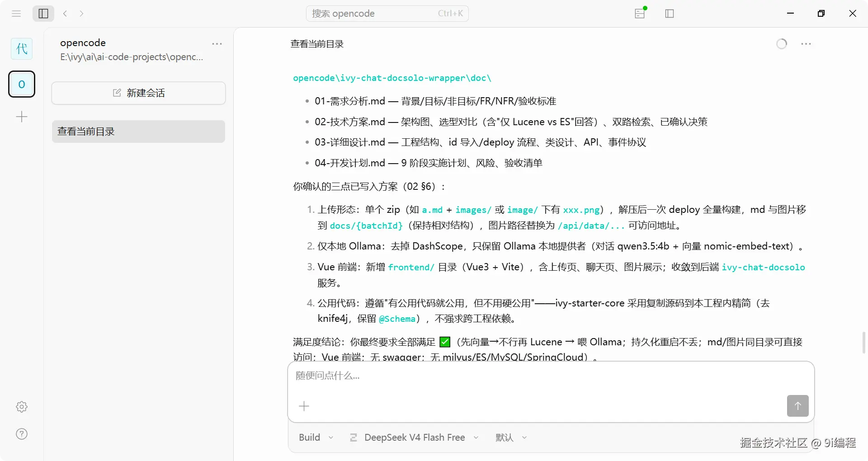Click the ivy-chat-docsolo inline code
Viewport: 868px width, 461px height.
(x=763, y=267)
